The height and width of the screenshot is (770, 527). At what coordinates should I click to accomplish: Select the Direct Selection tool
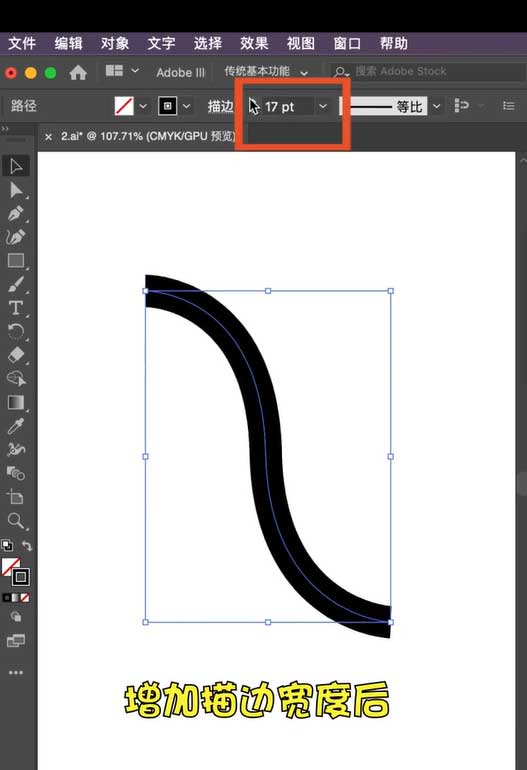(x=16, y=190)
